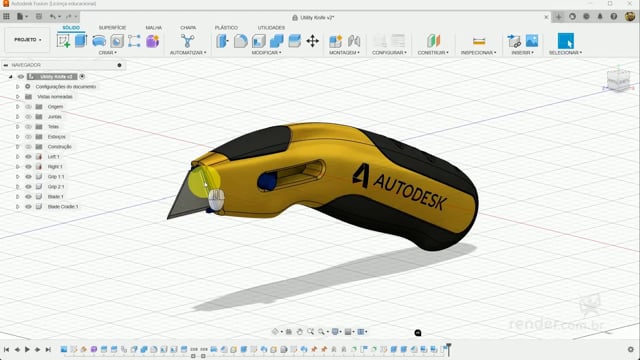The width and height of the screenshot is (640, 360).
Task: Open the SELECIONAR menu label
Action: (566, 53)
